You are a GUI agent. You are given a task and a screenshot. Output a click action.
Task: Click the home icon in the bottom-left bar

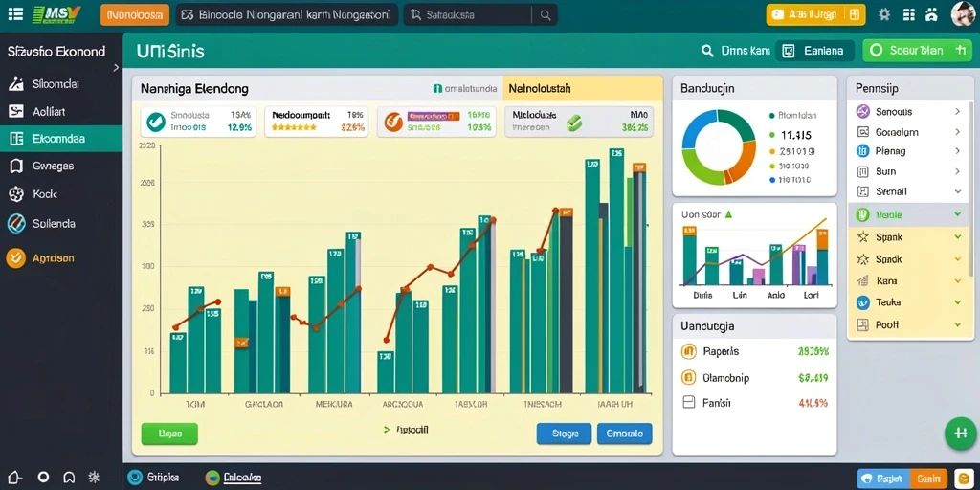coord(15,478)
